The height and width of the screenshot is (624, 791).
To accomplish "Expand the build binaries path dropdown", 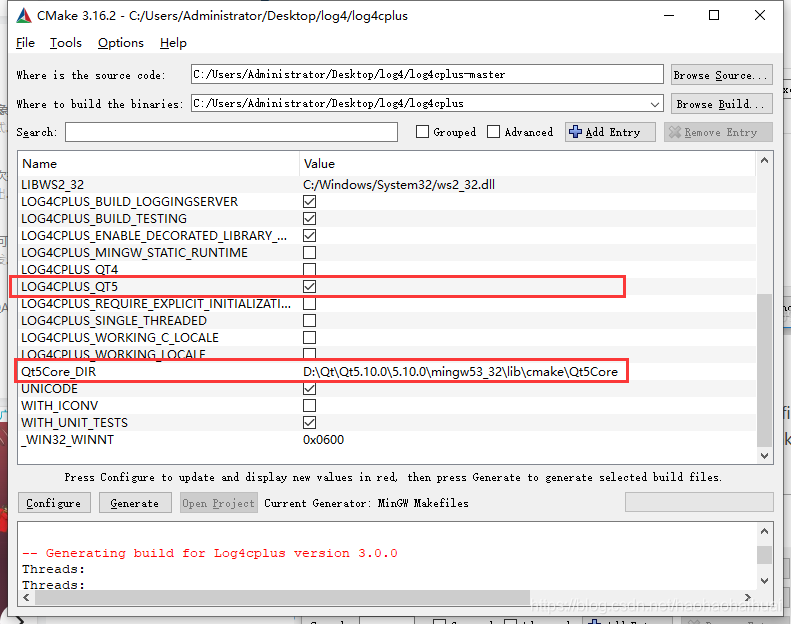I will [x=654, y=104].
